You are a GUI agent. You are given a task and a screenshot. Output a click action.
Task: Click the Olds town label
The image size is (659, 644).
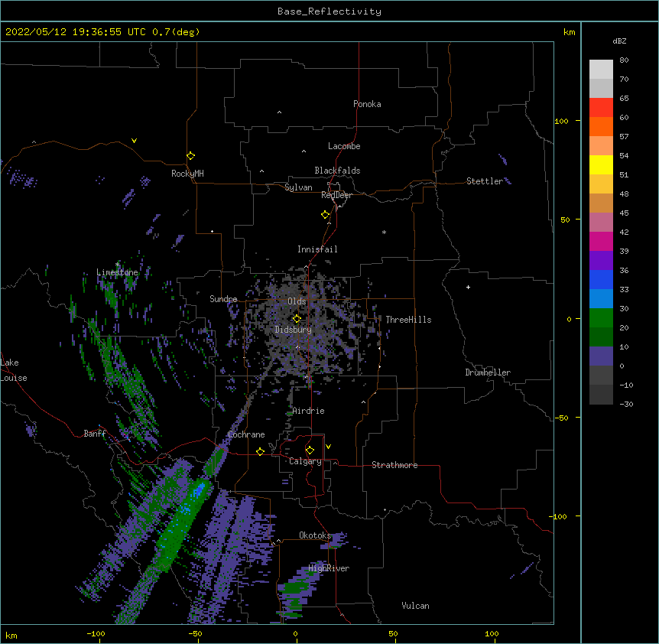coord(297,301)
